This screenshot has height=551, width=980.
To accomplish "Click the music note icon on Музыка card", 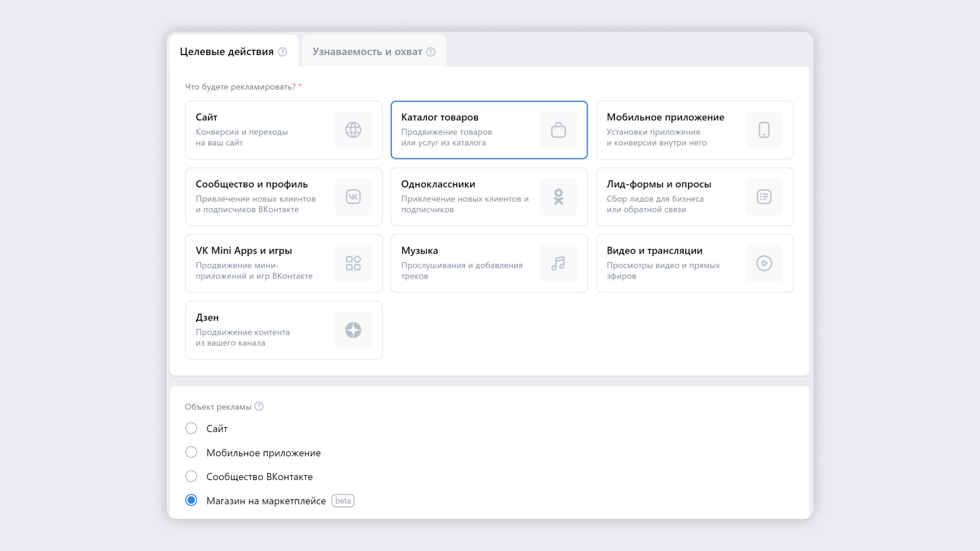I will [x=558, y=263].
